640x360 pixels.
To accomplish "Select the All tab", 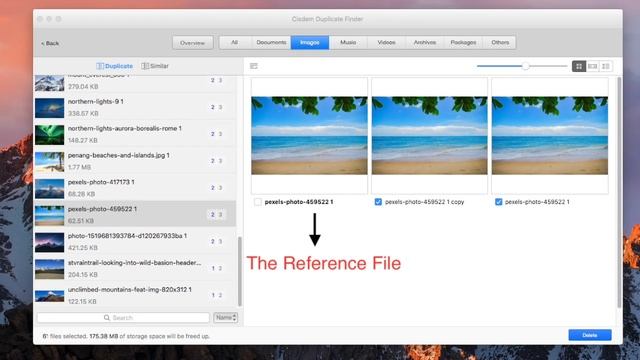I will click(234, 42).
